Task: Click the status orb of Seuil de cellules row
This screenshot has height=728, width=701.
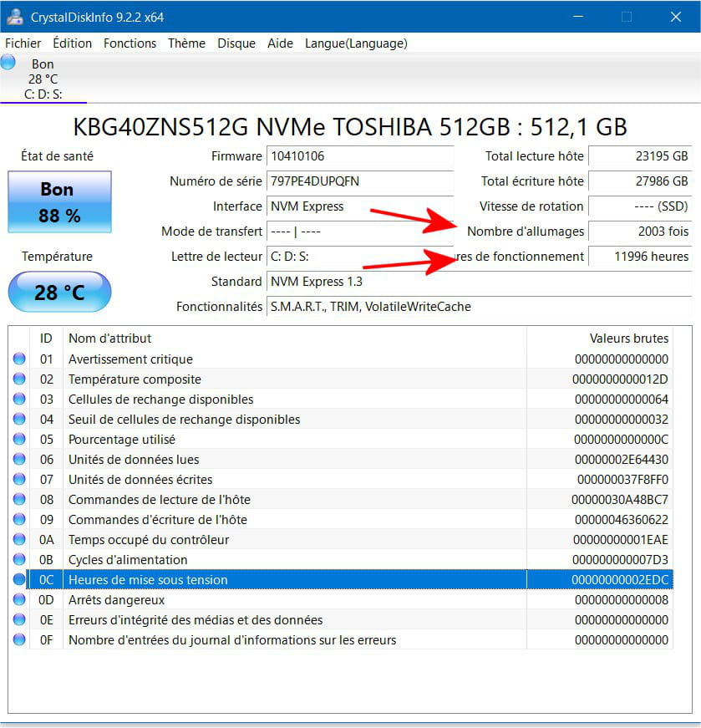Action: (19, 419)
